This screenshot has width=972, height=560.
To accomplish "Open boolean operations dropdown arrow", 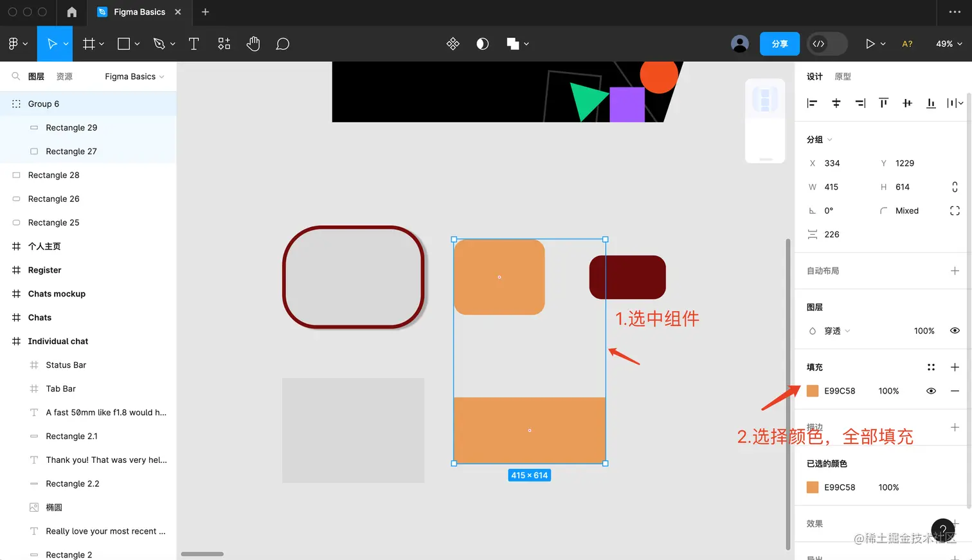I will [526, 44].
